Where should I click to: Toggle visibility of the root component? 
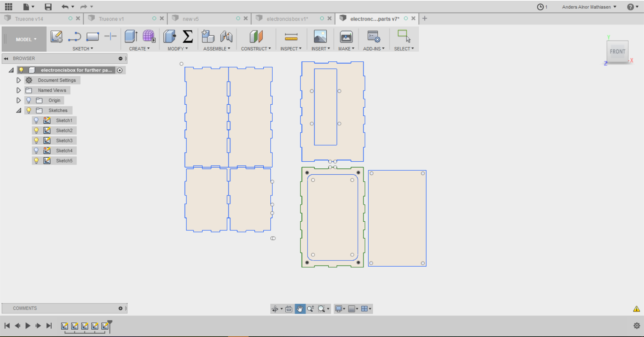[21, 70]
